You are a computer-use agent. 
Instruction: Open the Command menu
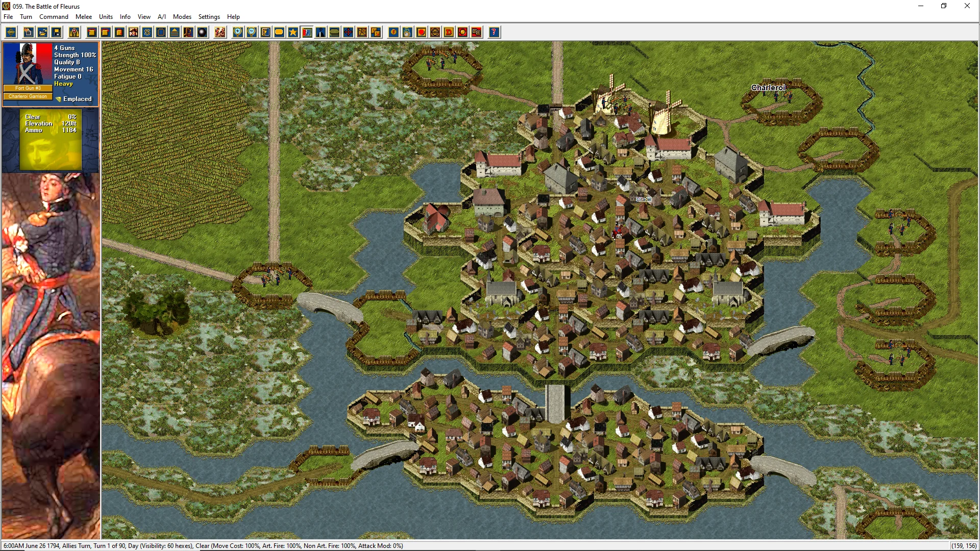coord(54,17)
